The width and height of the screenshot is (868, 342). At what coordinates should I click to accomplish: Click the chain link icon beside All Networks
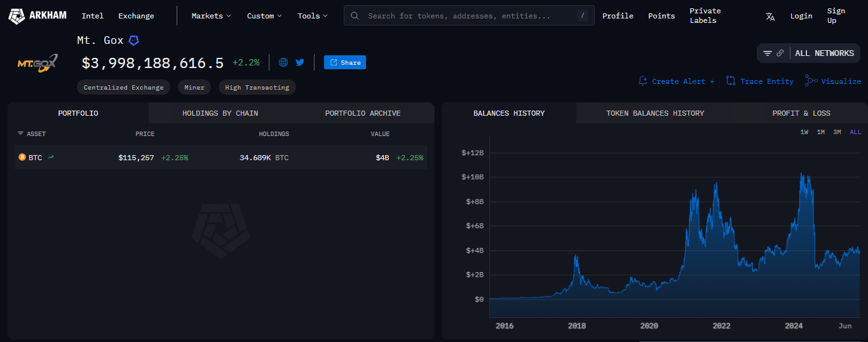click(780, 53)
